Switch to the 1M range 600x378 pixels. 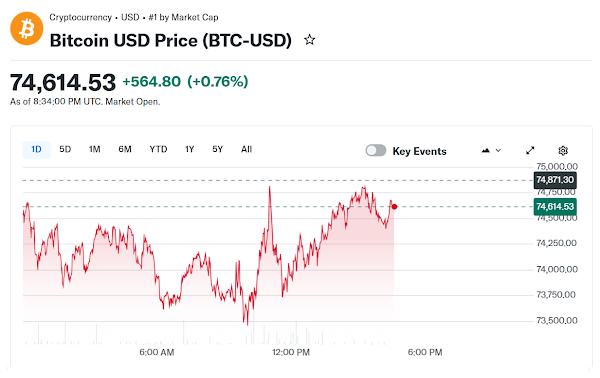[95, 149]
